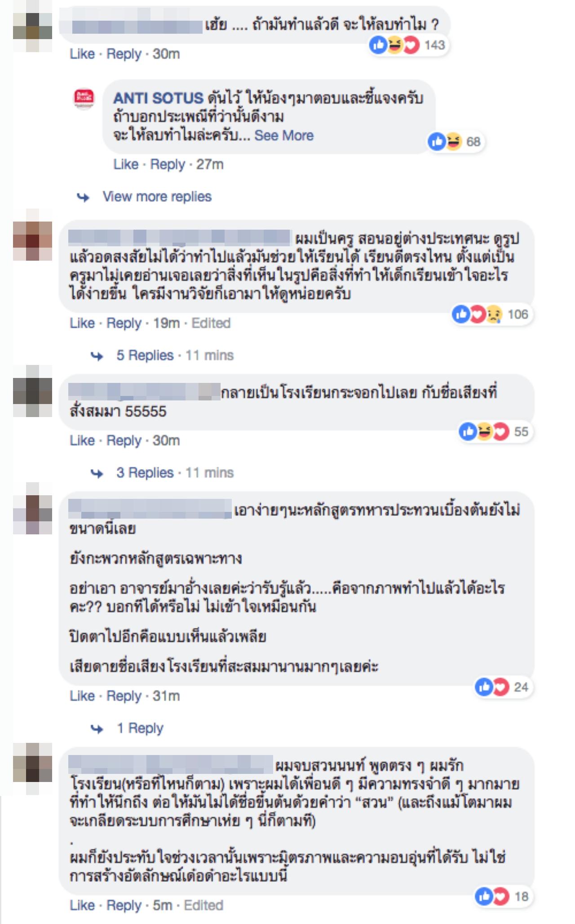Click the 30m timestamp on the top comment
The height and width of the screenshot is (924, 575).
pyautogui.click(x=166, y=54)
